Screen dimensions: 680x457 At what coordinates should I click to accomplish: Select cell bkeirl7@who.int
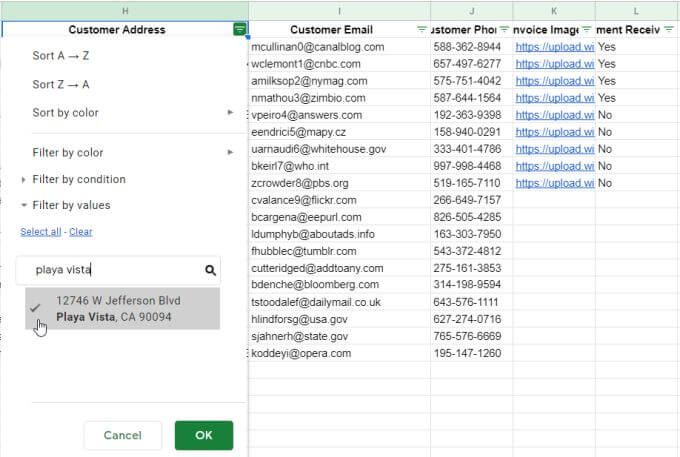coord(340,166)
